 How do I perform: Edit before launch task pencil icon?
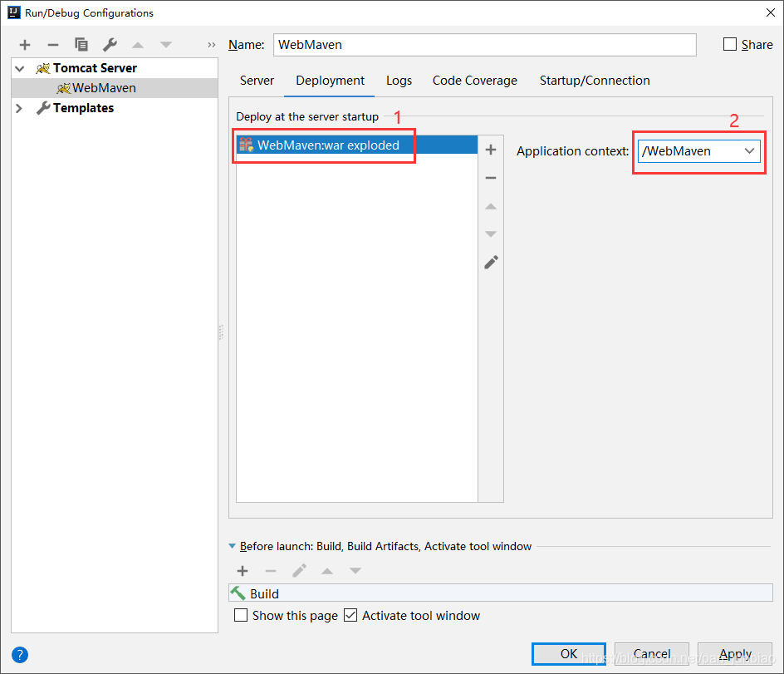pyautogui.click(x=299, y=571)
